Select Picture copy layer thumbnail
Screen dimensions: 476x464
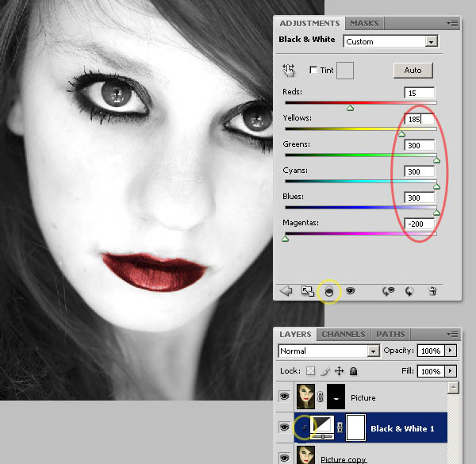point(305,455)
